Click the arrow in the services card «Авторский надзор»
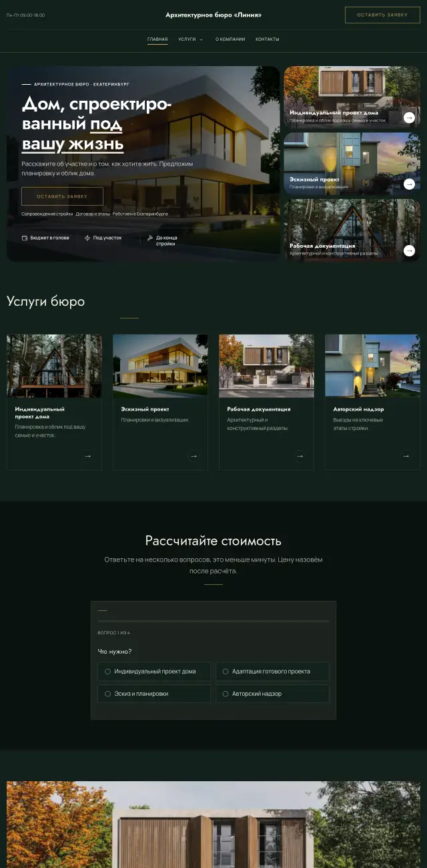The image size is (427, 868). [x=406, y=456]
